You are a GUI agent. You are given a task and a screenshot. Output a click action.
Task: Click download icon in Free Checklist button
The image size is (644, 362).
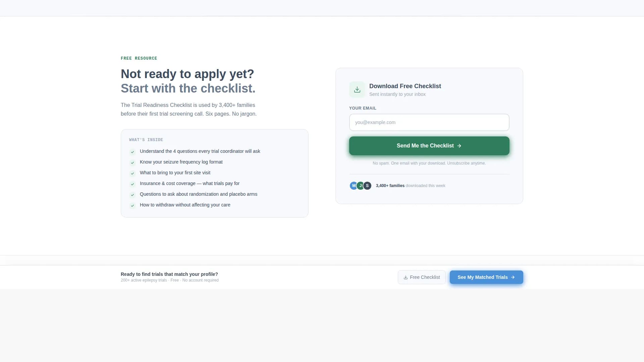406,278
